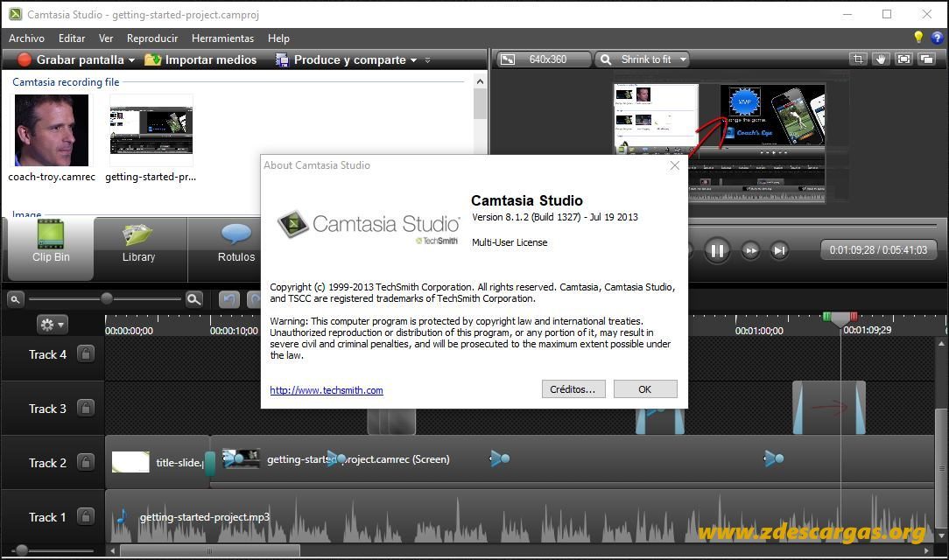Open the Reproducir menu
Image resolution: width=949 pixels, height=560 pixels.
[152, 38]
